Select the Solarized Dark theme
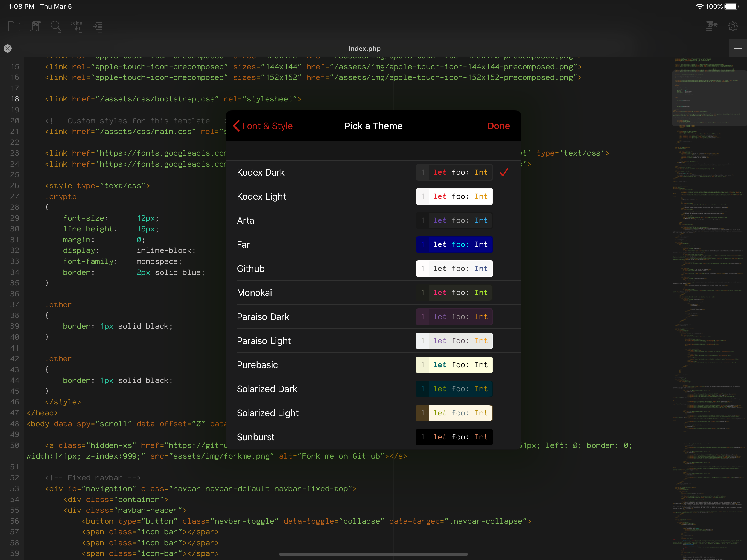747x560 pixels. pos(267,389)
